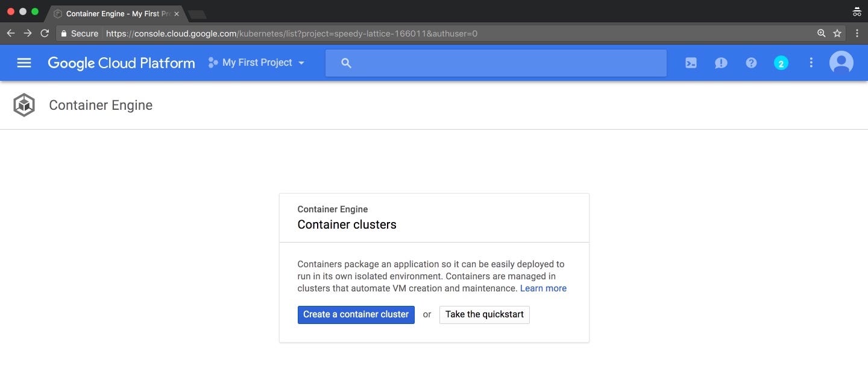Click Create a container cluster button

[356, 315]
